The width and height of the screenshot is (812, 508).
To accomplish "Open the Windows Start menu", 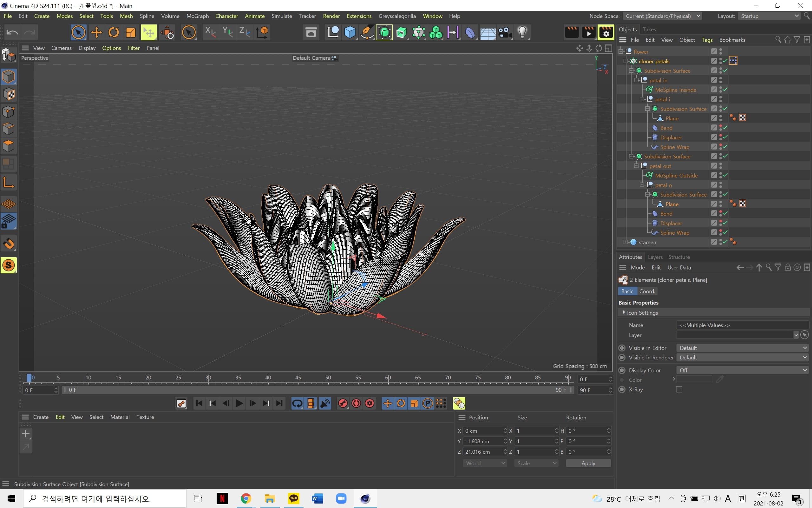I will [11, 498].
